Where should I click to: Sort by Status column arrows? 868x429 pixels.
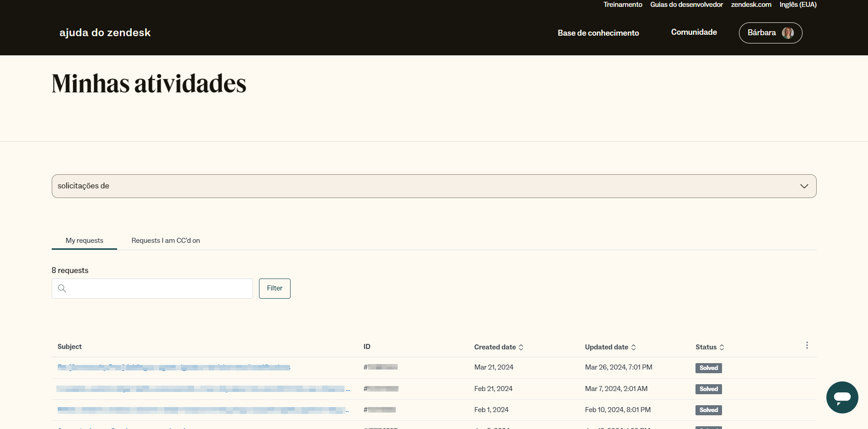(722, 347)
